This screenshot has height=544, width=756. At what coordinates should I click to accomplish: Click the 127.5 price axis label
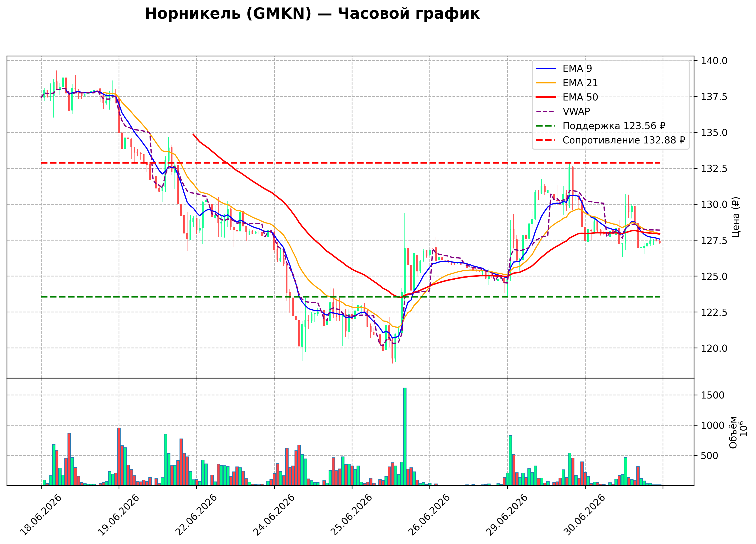714,240
